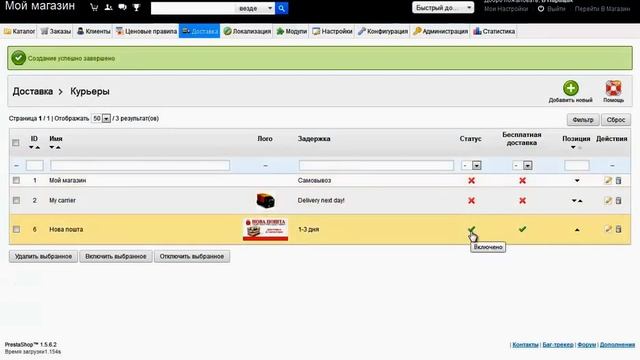Sort ID column descending arrow
Viewport: 640px width, 360px height.
coord(31,147)
